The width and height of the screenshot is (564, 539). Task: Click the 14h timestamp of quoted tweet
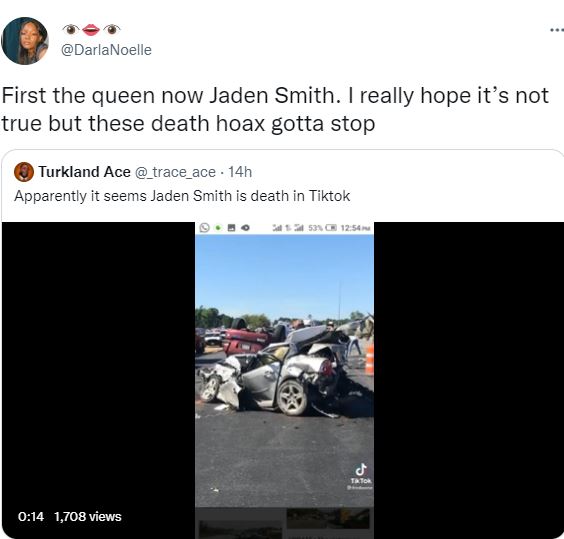(x=240, y=172)
